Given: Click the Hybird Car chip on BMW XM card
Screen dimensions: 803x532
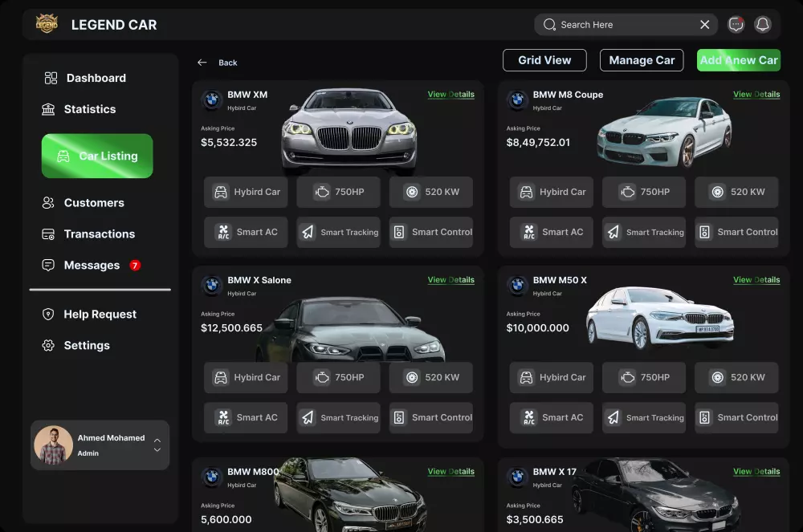Looking at the screenshot, I should tap(246, 192).
